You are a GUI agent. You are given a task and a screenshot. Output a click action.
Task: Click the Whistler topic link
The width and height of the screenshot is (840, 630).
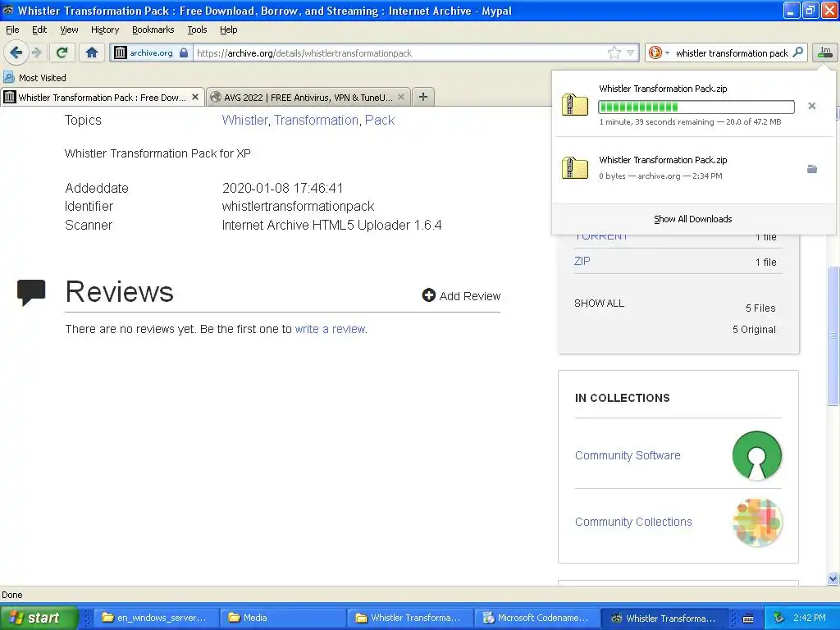pos(244,120)
